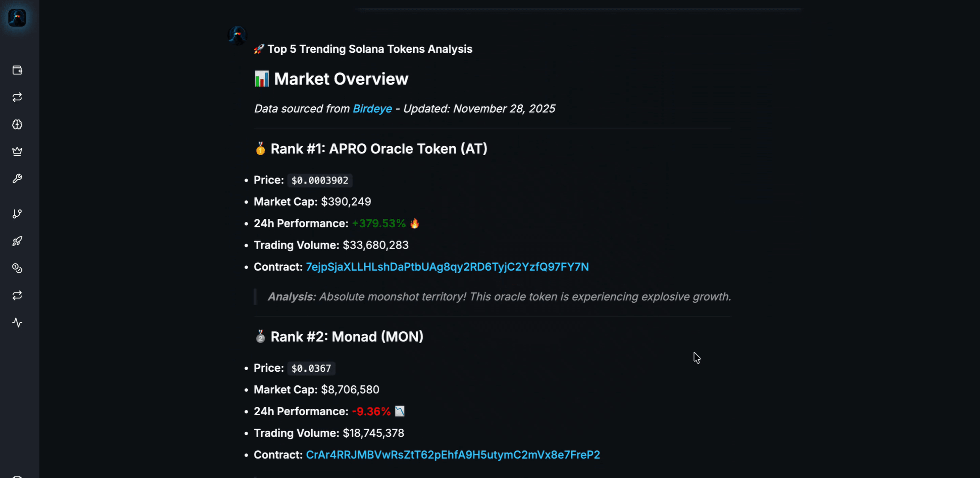Screen dimensions: 980x478
Task: Select the crown icon in sidebar
Action: click(x=17, y=152)
